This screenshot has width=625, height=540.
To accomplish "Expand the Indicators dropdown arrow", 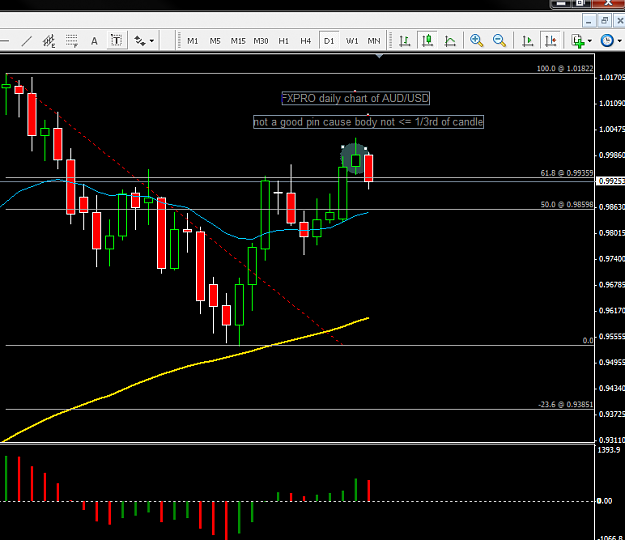I will coord(590,41).
